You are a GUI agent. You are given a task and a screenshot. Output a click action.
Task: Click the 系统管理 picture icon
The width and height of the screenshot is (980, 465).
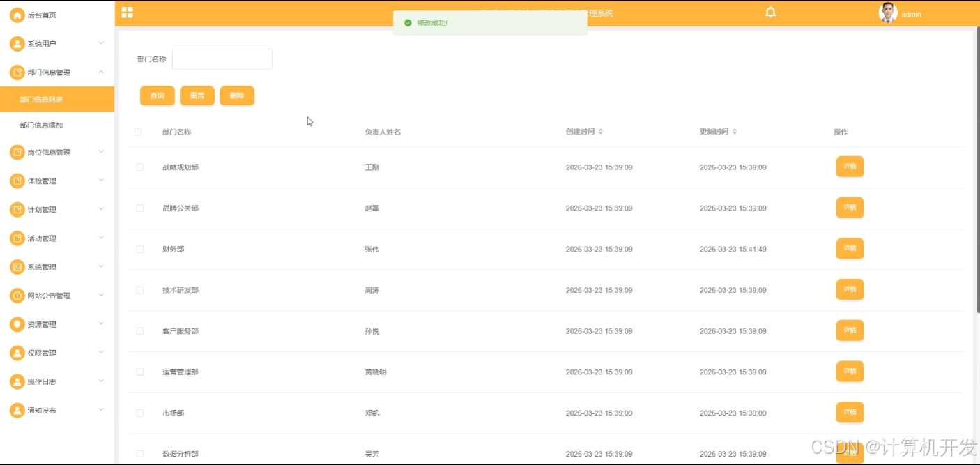(17, 267)
